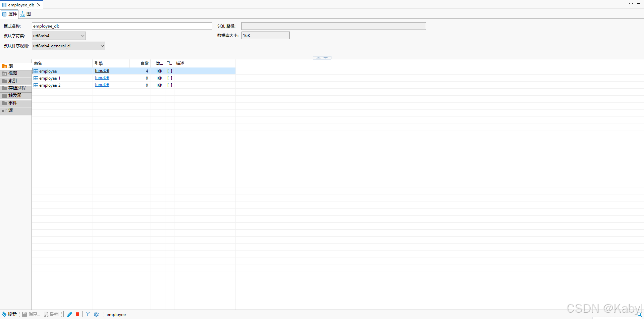Maximize the editor area panel
The width and height of the screenshot is (644, 319).
[639, 4]
